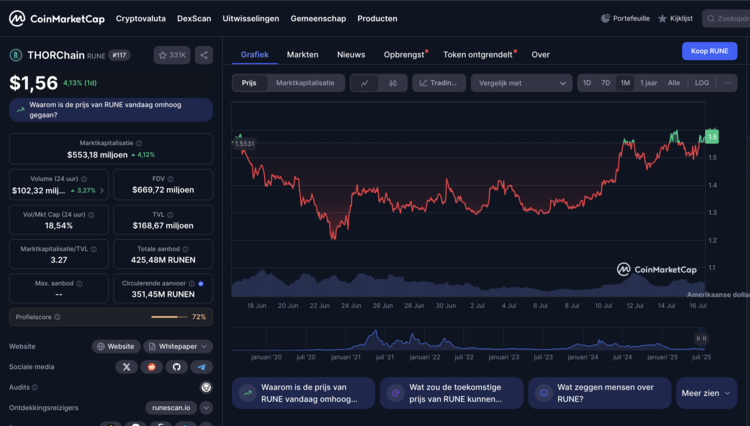Click the search field Zoekopdr
Viewport: 750px width, 426px height.
[726, 19]
